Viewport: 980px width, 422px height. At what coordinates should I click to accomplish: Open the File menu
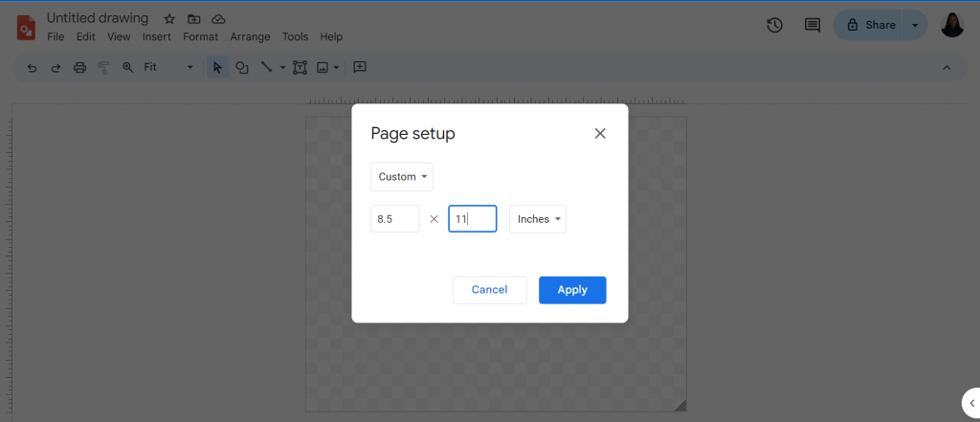click(x=56, y=37)
